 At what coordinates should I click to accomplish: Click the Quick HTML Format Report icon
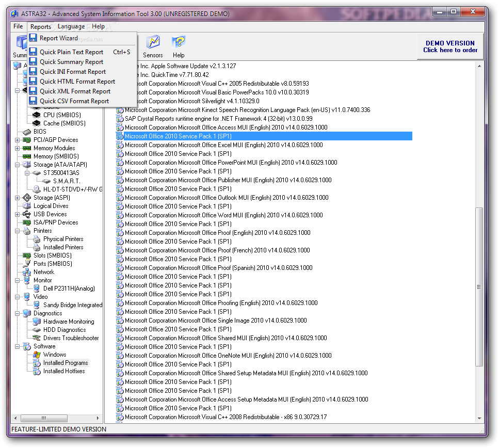click(x=33, y=81)
